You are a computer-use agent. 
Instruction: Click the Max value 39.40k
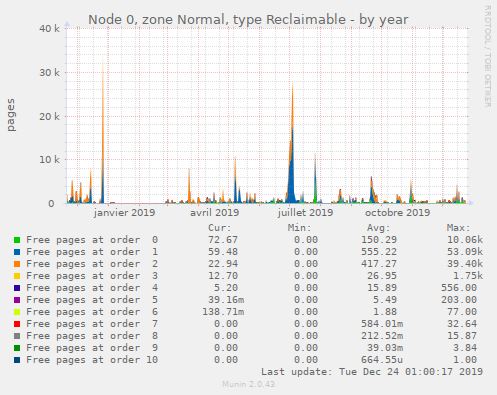pyautogui.click(x=465, y=264)
